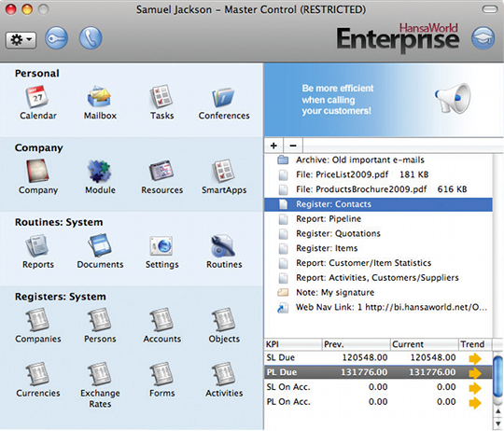This screenshot has height=431, width=504.
Task: Open the Activities register
Action: [x=223, y=374]
